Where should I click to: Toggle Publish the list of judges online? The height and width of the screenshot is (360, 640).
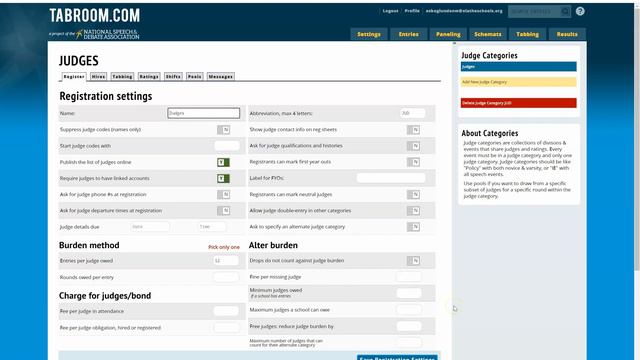coord(223,162)
